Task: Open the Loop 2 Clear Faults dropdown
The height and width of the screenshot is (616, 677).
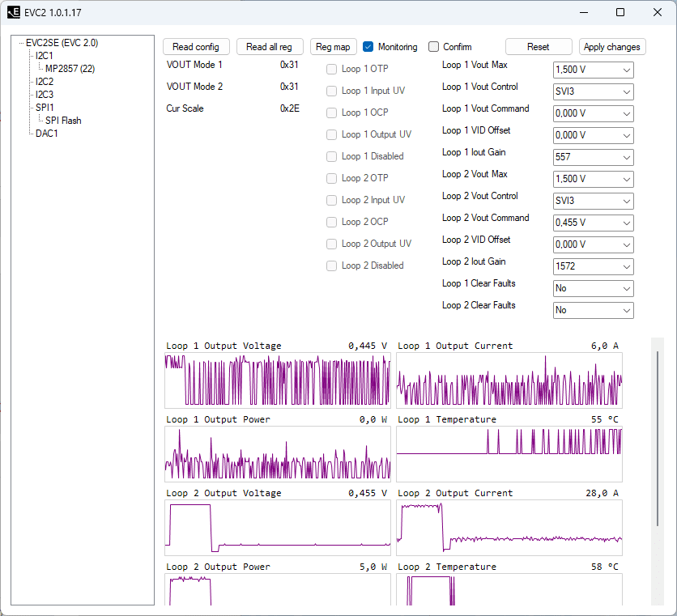Action: [x=594, y=310]
